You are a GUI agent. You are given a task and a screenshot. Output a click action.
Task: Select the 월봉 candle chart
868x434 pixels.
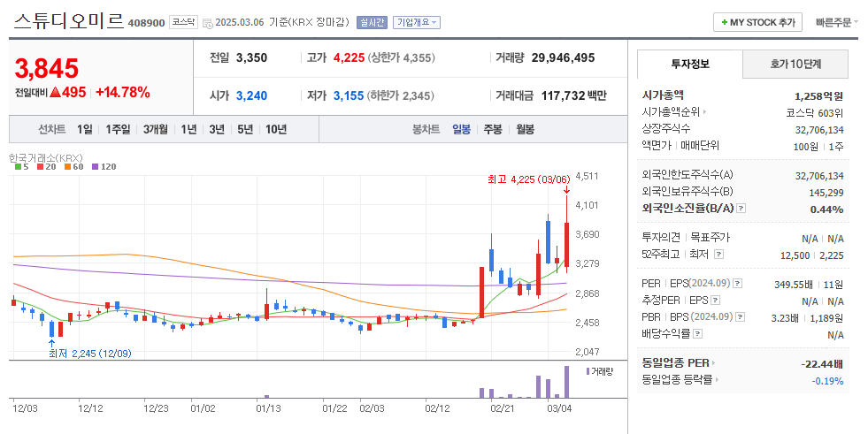pyautogui.click(x=526, y=129)
